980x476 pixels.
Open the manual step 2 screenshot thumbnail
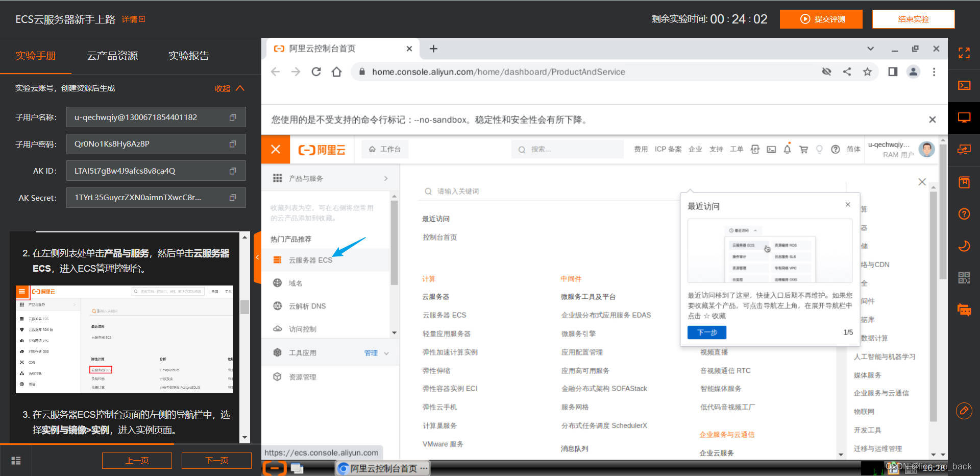click(125, 340)
